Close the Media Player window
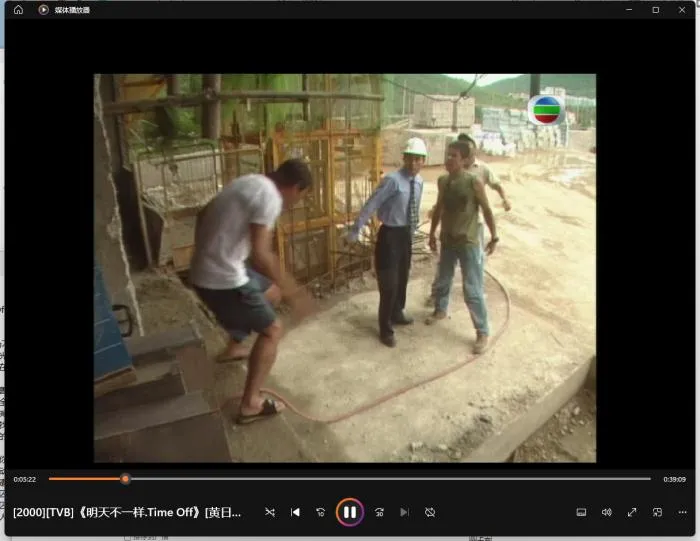 pyautogui.click(x=682, y=10)
